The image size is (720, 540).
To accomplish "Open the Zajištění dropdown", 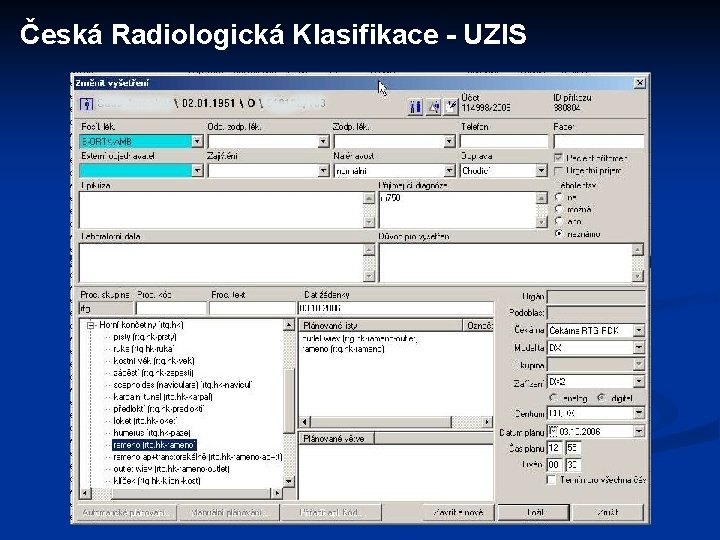I will [323, 171].
